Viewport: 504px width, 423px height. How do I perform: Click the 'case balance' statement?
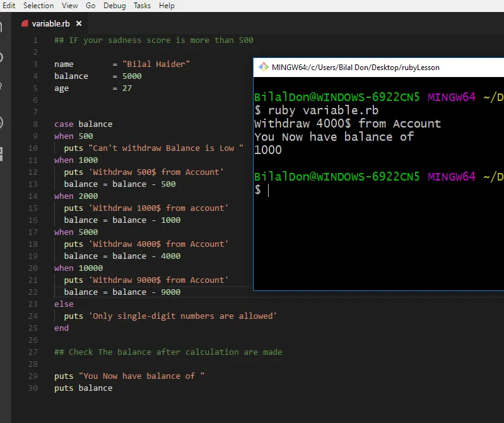pyautogui.click(x=83, y=124)
